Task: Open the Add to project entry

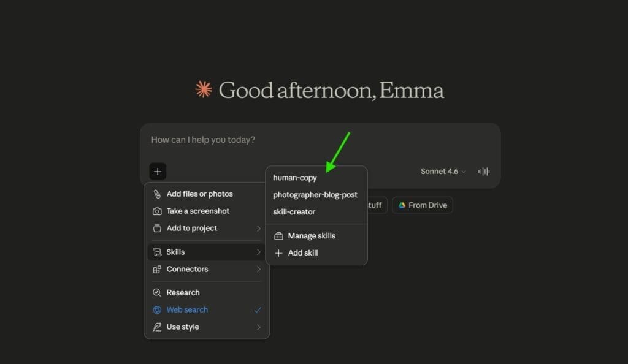Action: tap(207, 229)
